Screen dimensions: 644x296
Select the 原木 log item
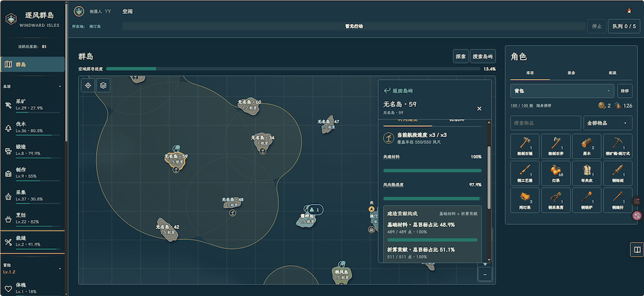click(587, 146)
